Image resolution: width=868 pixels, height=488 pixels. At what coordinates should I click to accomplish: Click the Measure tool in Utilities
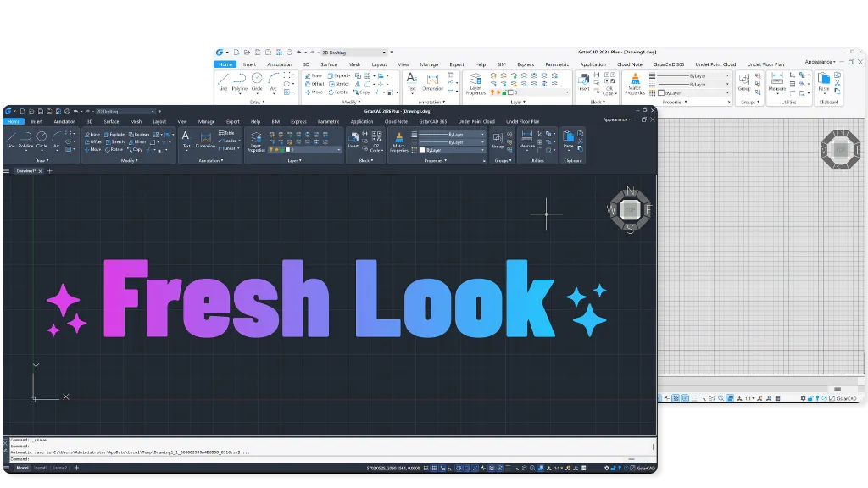527,139
